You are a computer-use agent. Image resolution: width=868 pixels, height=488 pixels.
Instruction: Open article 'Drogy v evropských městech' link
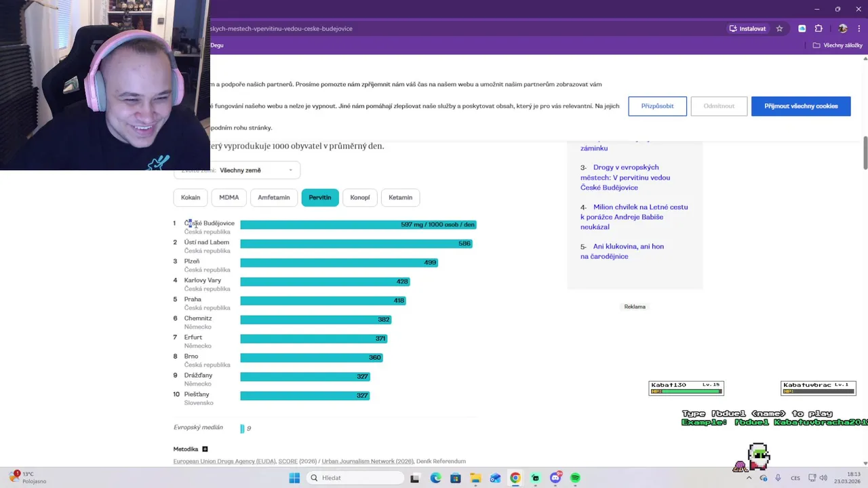point(625,178)
